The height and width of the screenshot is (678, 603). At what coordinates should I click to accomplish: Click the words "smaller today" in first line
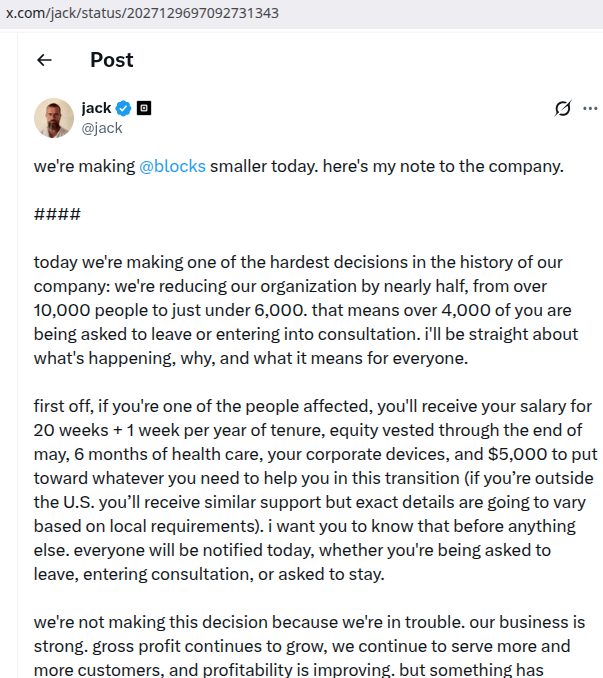click(263, 166)
